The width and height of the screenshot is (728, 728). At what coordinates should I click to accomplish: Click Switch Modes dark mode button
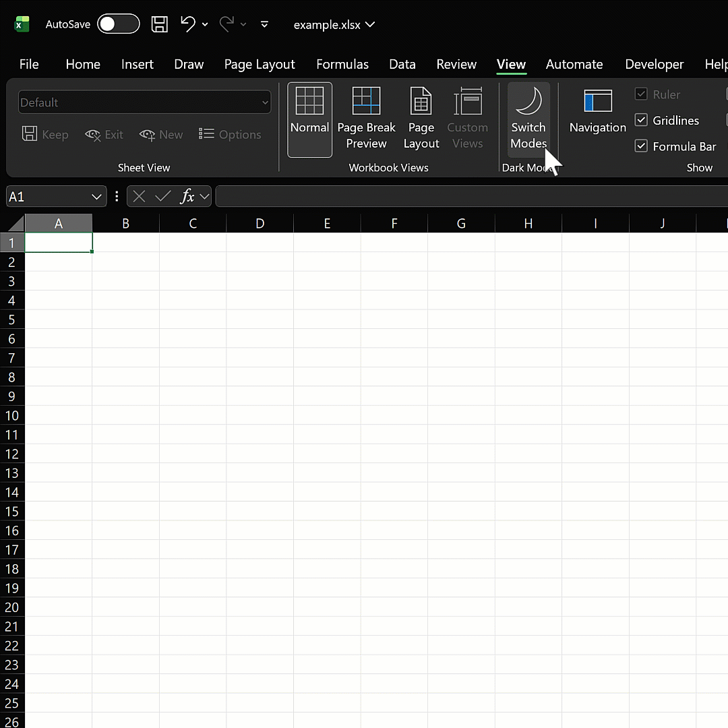click(x=528, y=119)
